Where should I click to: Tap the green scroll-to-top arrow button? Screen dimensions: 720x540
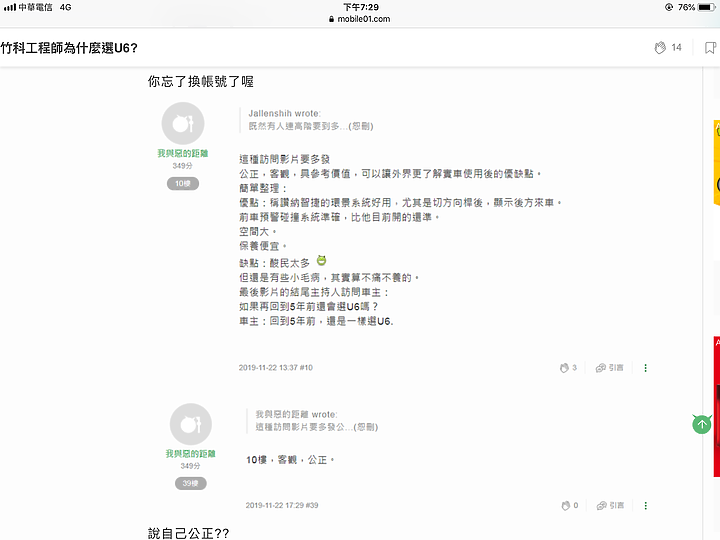702,424
